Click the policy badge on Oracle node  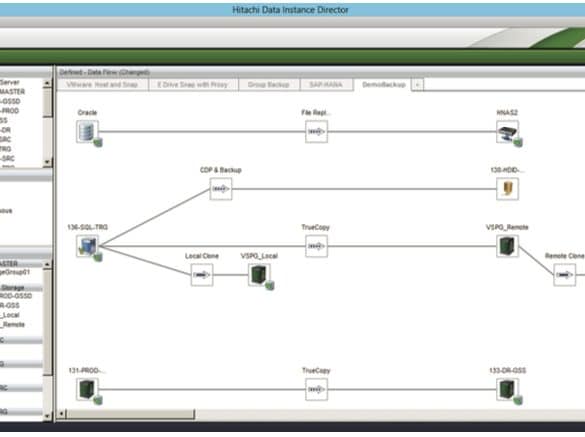tap(98, 142)
